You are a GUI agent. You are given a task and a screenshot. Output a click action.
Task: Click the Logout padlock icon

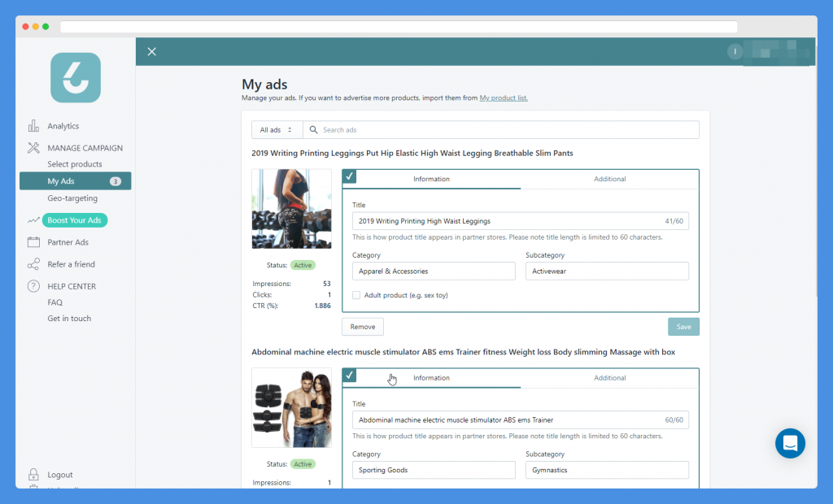[x=33, y=474]
